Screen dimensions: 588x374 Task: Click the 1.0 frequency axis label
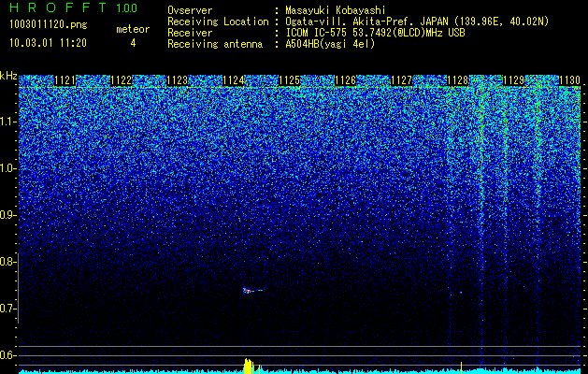pos(7,169)
